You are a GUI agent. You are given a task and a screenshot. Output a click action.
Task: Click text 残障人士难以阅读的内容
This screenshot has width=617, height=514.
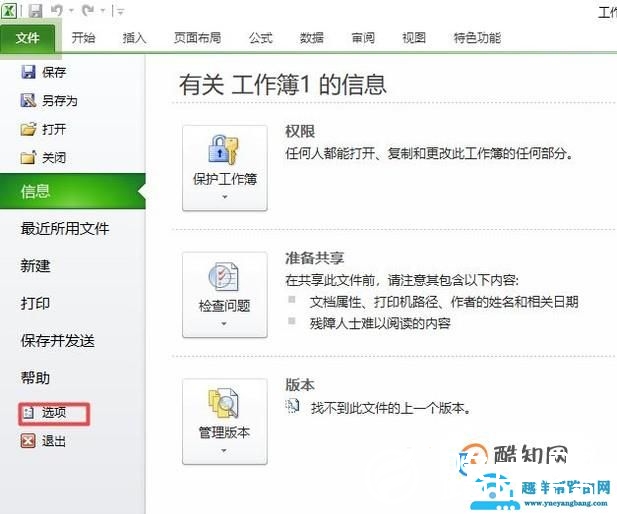click(380, 324)
